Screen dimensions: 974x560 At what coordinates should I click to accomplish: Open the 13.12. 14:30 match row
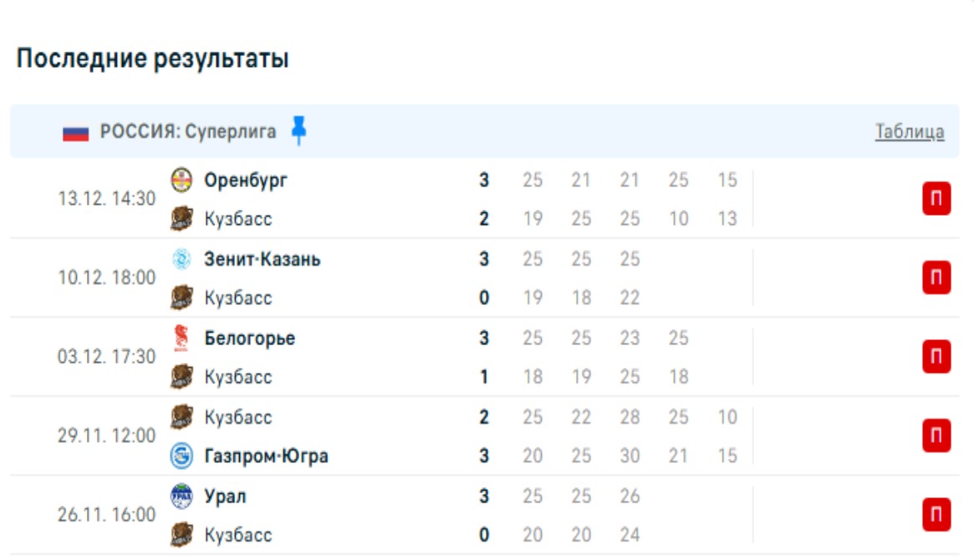tap(106, 199)
